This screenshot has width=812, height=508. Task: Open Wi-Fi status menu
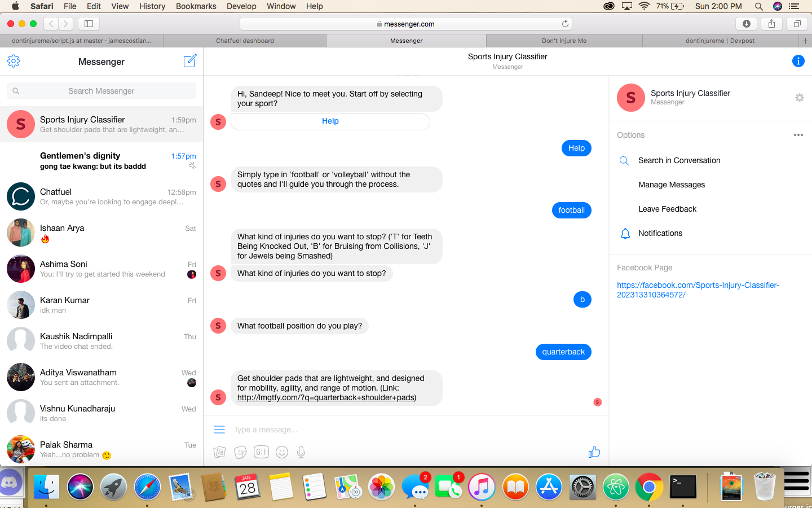tap(644, 6)
